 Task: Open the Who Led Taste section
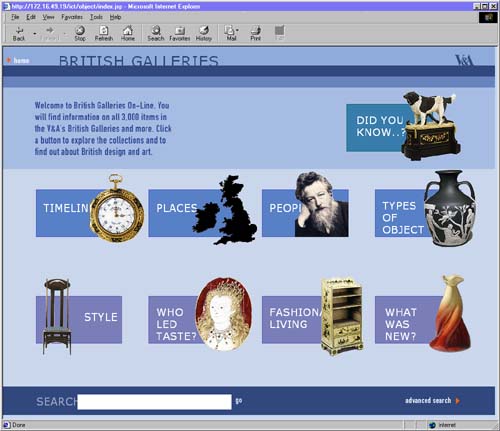pyautogui.click(x=172, y=320)
